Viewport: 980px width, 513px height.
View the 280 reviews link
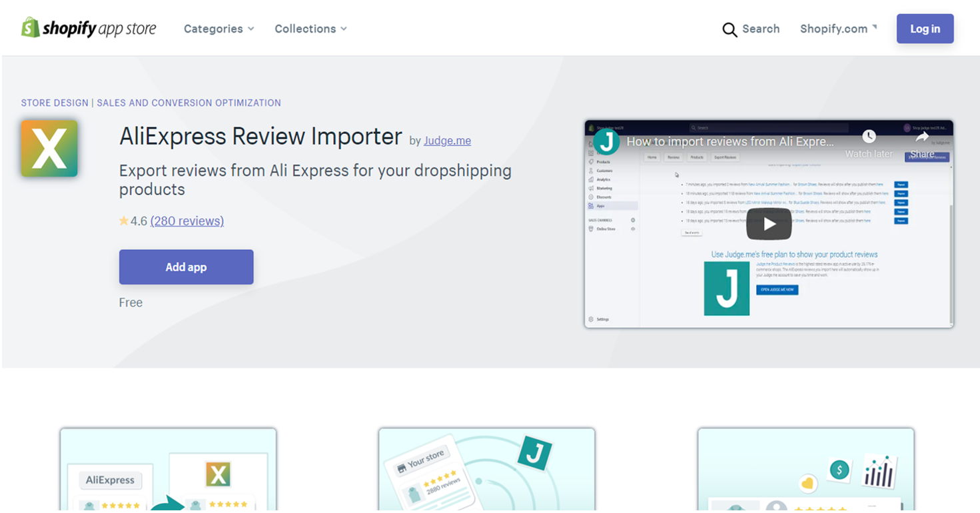pyautogui.click(x=187, y=221)
